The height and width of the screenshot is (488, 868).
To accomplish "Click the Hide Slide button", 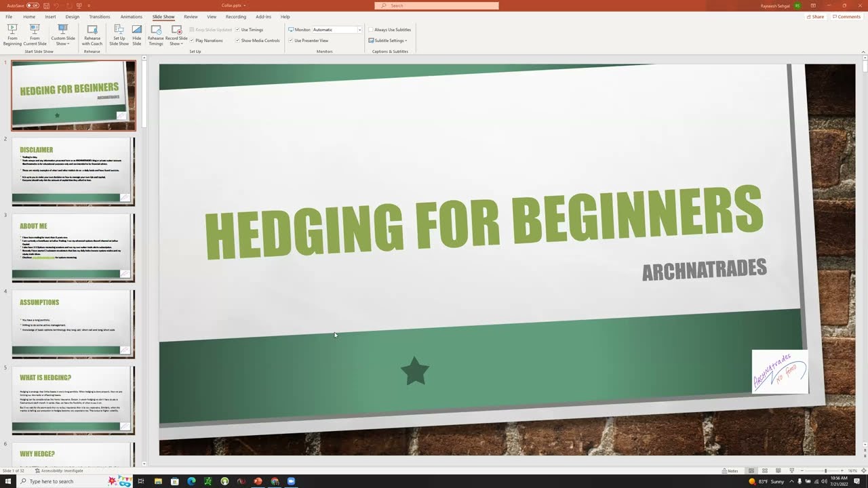I will 137,35.
